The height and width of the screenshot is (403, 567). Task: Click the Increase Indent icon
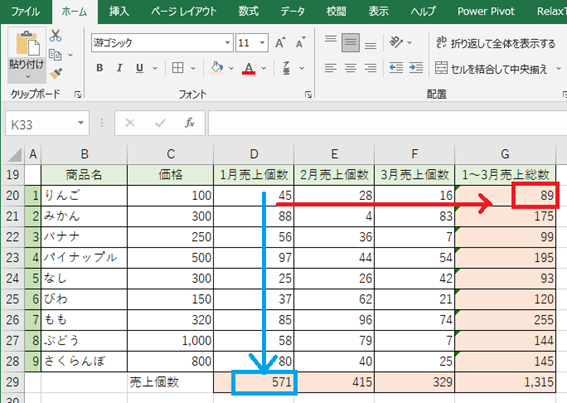click(416, 68)
